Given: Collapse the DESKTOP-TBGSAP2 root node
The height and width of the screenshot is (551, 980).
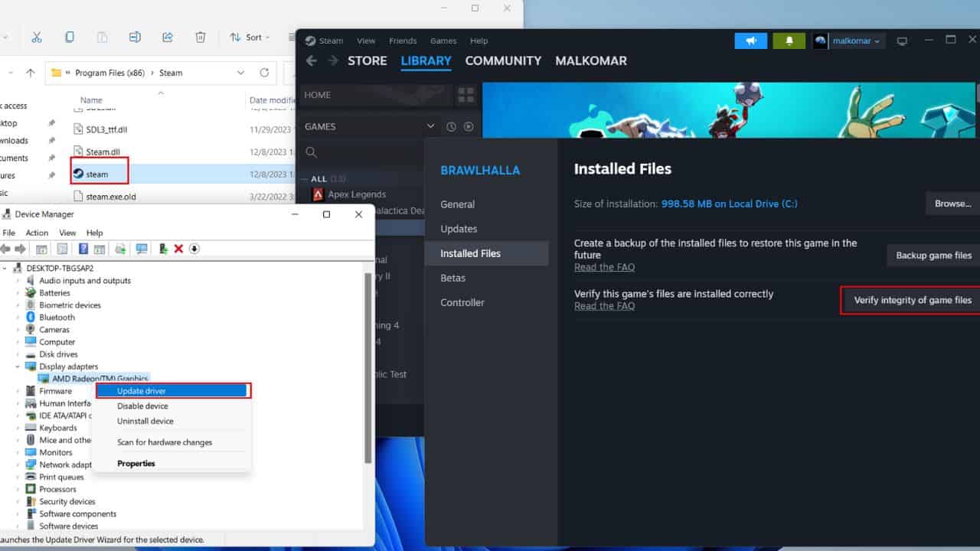Looking at the screenshot, I should [x=6, y=269].
